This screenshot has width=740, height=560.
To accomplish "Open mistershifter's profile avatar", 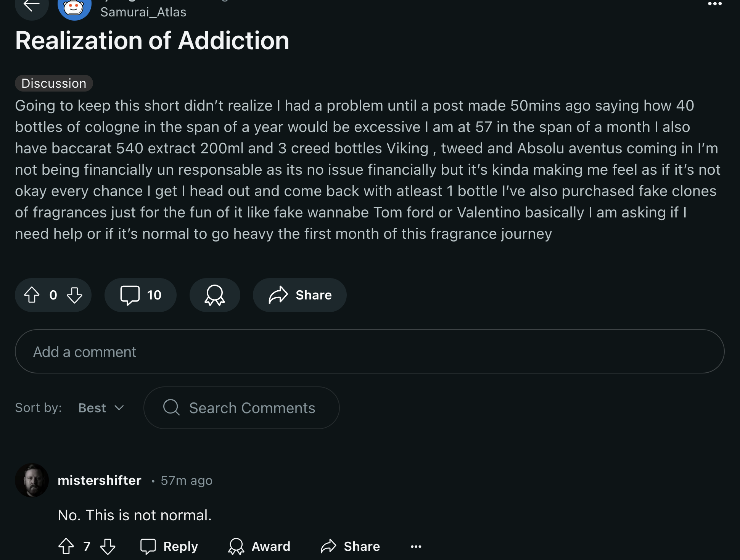I will 32,480.
